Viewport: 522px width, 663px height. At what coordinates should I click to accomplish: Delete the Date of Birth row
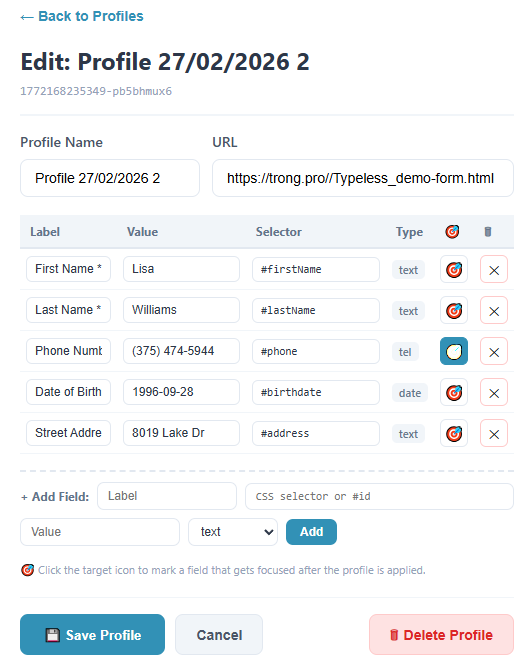pyautogui.click(x=494, y=392)
